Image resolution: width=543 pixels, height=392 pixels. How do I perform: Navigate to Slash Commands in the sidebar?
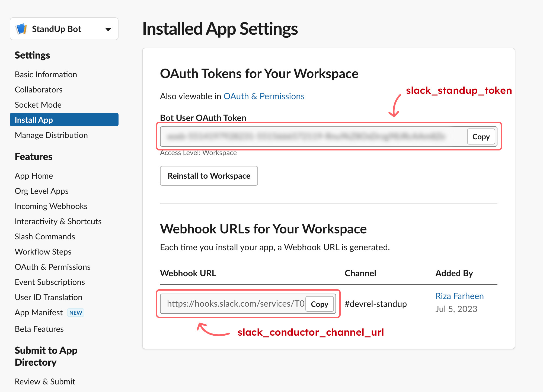point(45,237)
